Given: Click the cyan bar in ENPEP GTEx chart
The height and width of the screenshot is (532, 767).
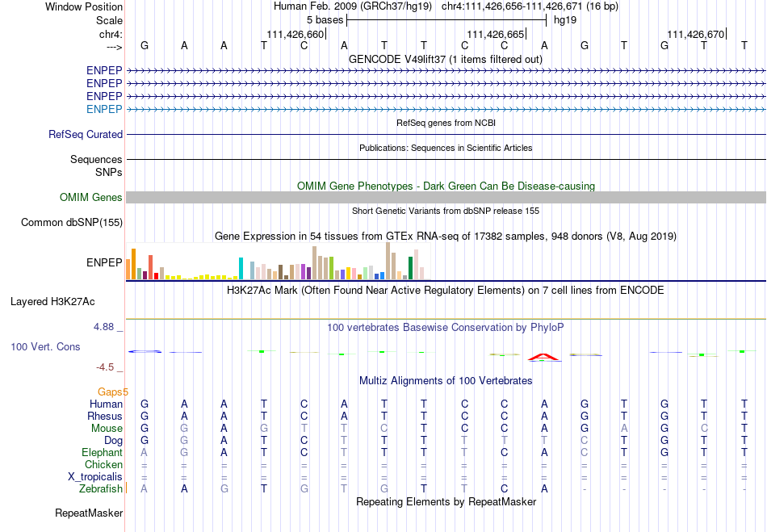Looking at the screenshot, I should (241, 269).
